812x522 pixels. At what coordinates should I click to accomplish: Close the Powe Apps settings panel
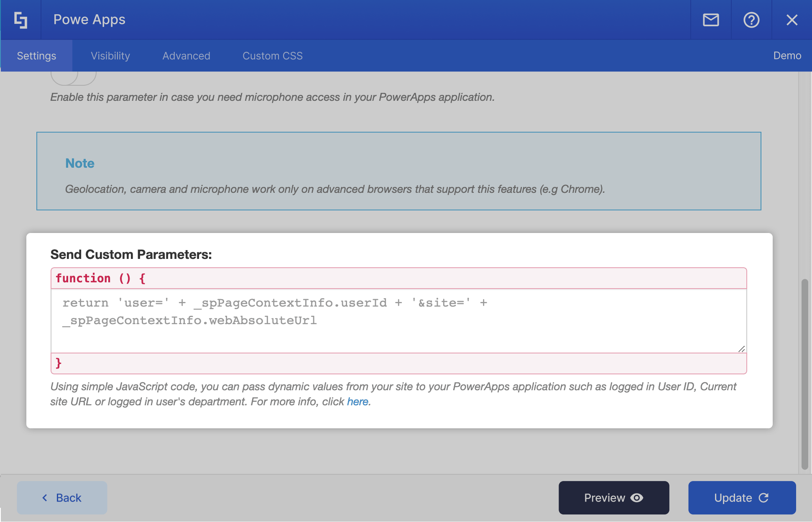tap(792, 20)
